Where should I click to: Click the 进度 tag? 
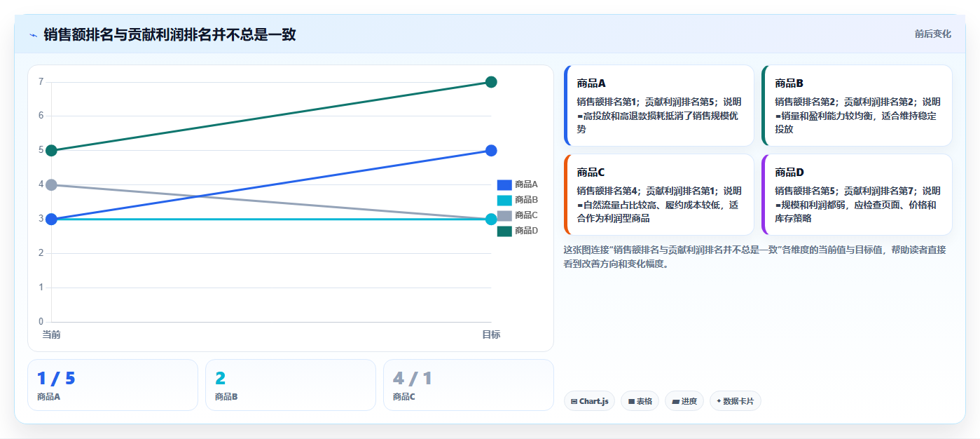point(684,401)
